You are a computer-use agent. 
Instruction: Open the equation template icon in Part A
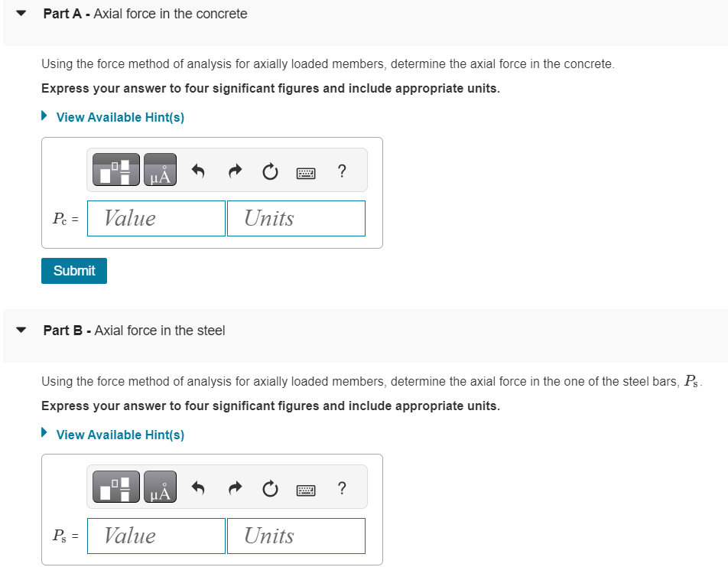point(115,170)
